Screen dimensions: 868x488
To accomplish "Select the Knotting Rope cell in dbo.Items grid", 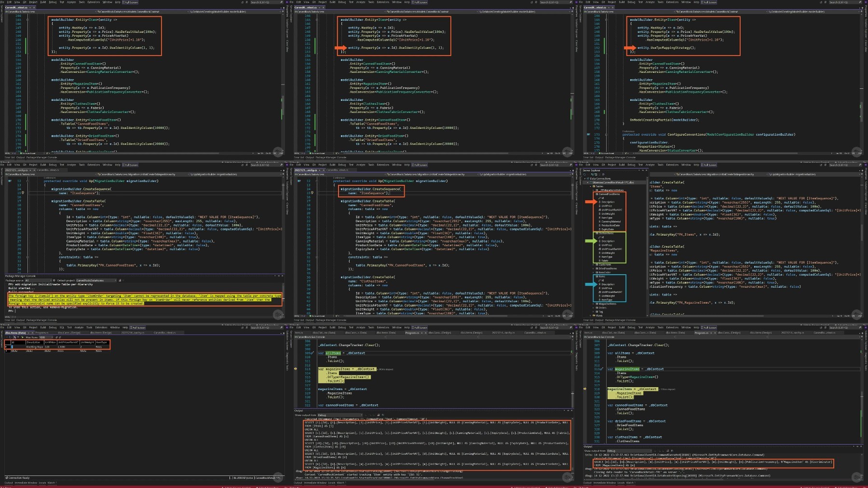I will coord(35,347).
